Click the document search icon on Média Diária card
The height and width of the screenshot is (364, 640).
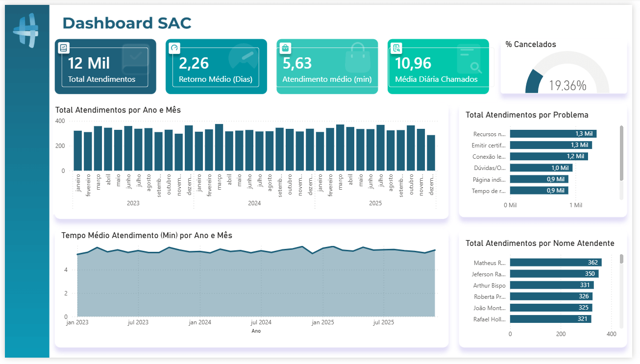[396, 48]
